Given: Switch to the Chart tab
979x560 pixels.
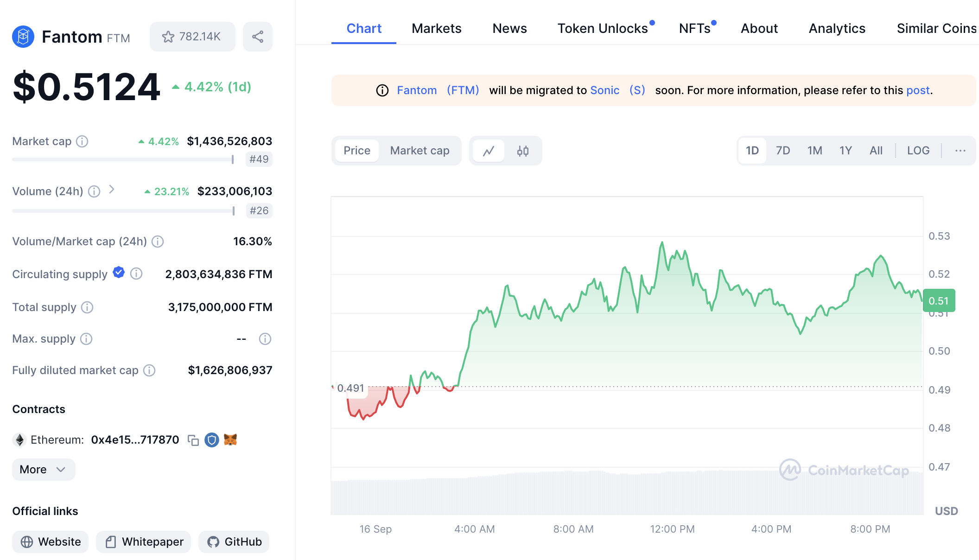Looking at the screenshot, I should 364,28.
